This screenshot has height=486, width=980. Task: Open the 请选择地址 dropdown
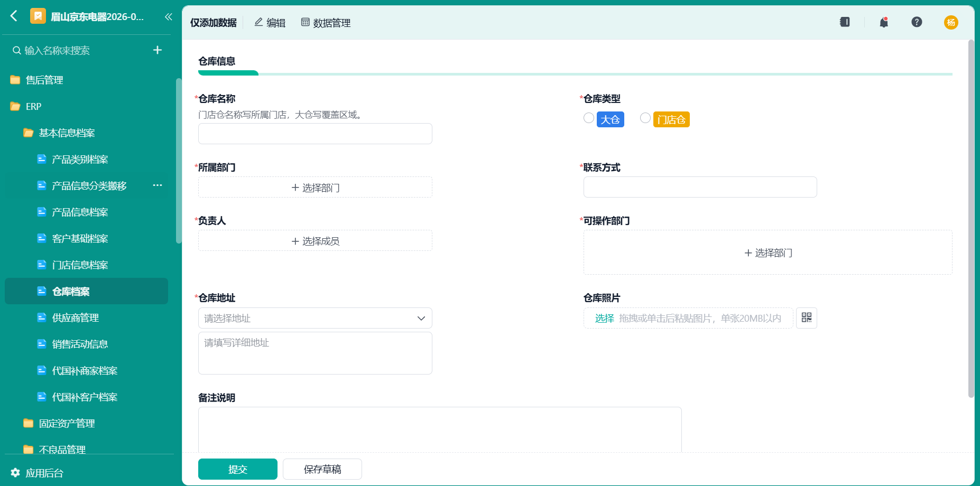(x=315, y=318)
